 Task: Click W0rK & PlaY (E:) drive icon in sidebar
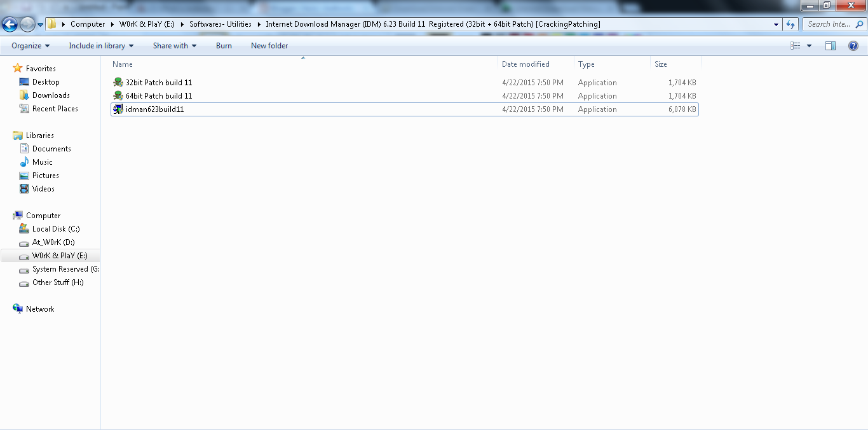coord(24,256)
